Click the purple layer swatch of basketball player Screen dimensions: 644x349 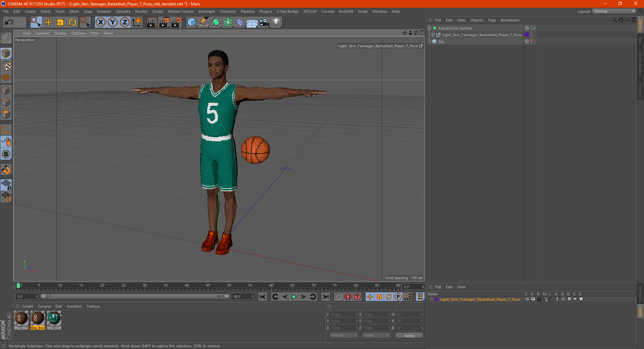coord(527,35)
